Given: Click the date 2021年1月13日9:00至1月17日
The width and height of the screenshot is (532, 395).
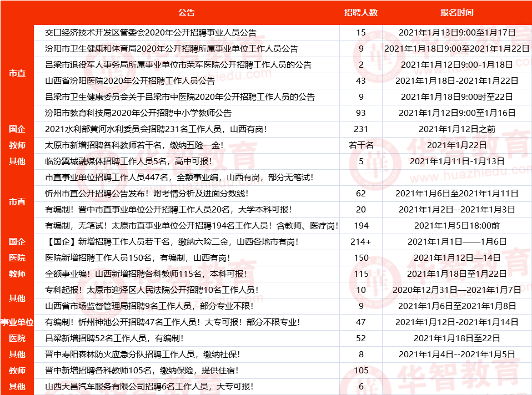Looking at the screenshot, I should (457, 33).
